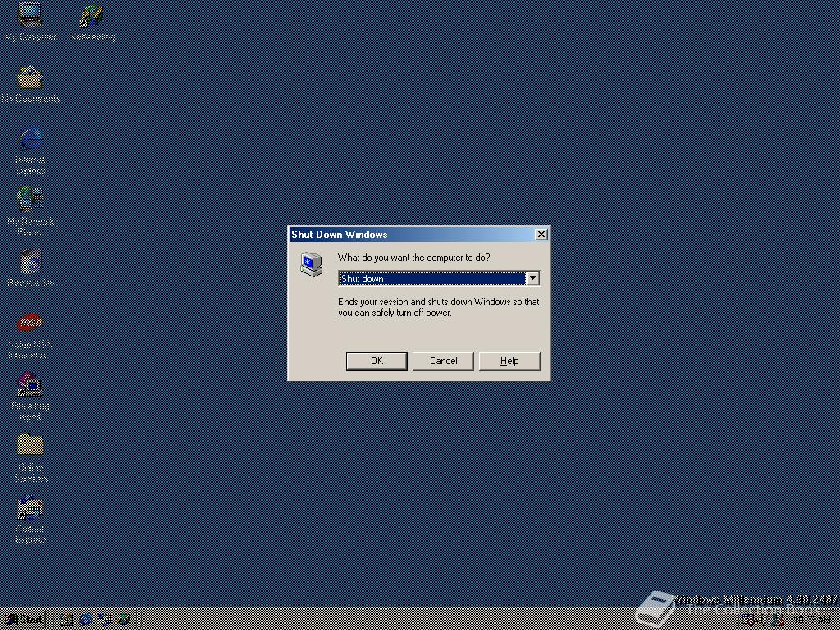Select the File a bug report icon
The width and height of the screenshot is (840, 630).
click(30, 396)
